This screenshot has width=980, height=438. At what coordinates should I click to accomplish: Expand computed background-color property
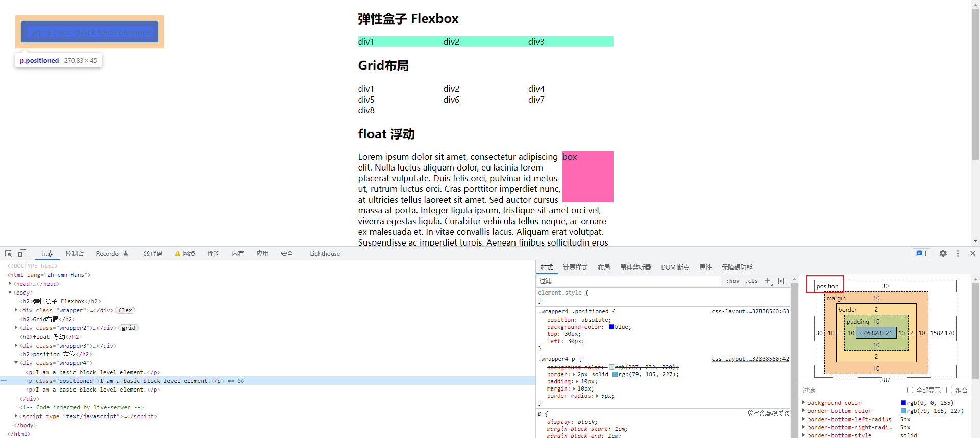pyautogui.click(x=804, y=403)
